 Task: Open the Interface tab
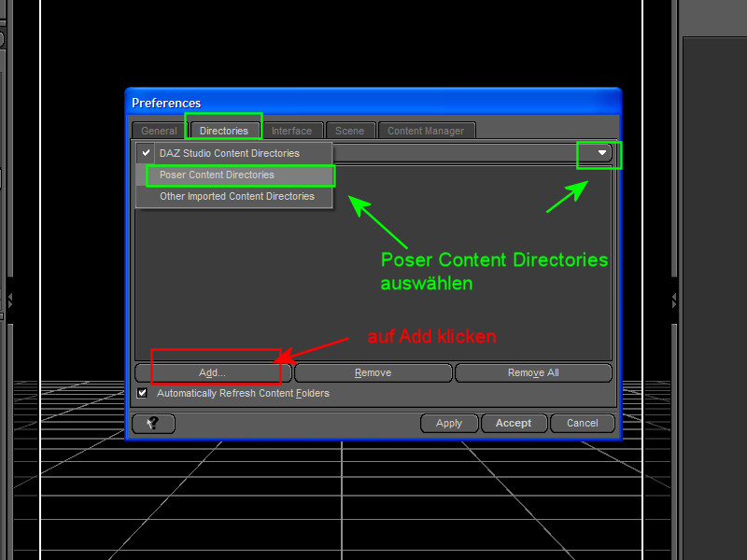291,131
